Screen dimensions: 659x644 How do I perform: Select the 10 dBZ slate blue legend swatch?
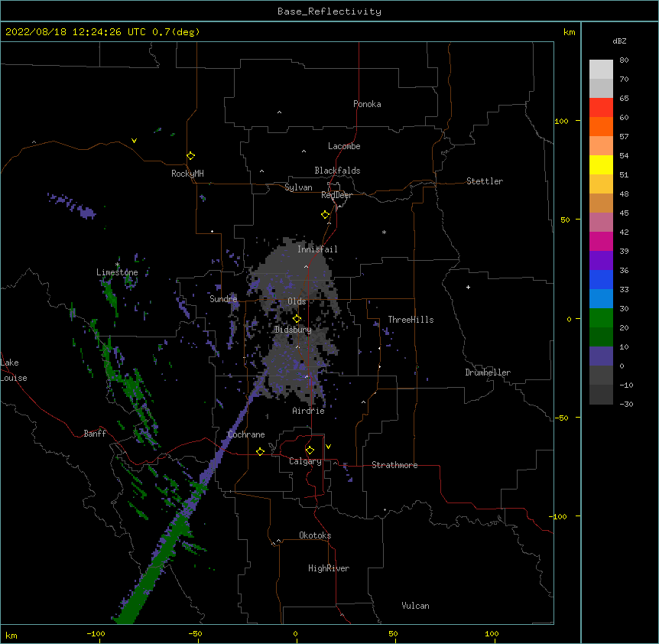pos(601,356)
